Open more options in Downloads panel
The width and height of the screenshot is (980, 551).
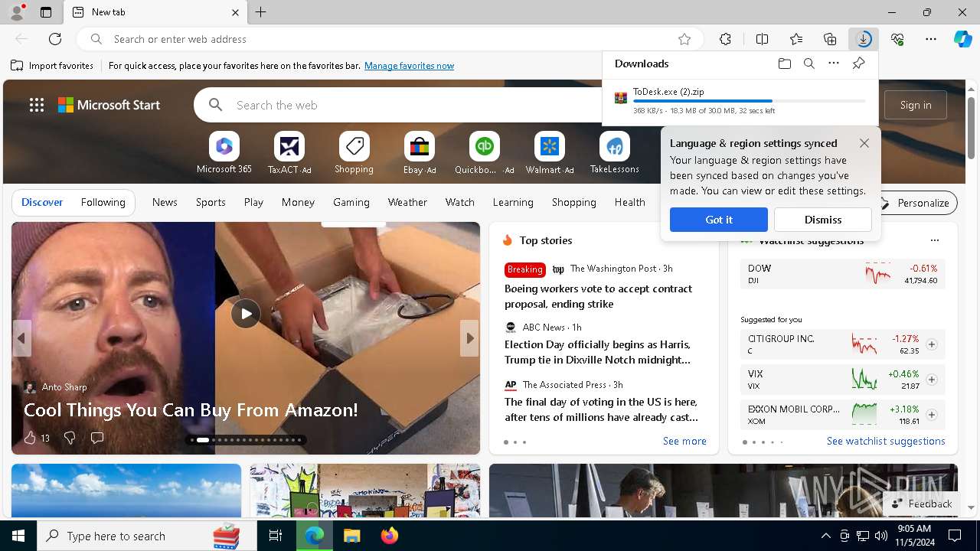pos(834,64)
